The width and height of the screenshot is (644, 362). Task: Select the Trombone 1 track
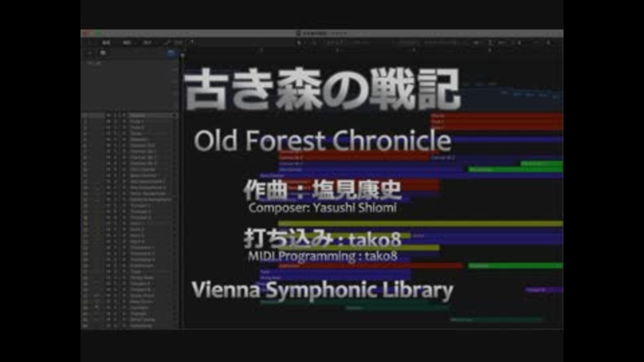[x=129, y=247]
